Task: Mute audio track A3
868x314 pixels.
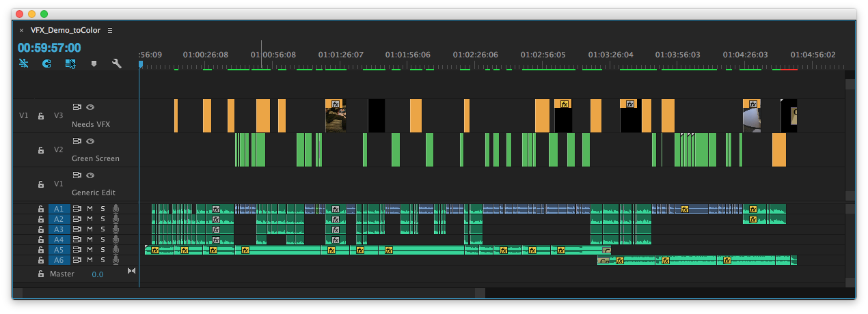Action: pos(90,229)
